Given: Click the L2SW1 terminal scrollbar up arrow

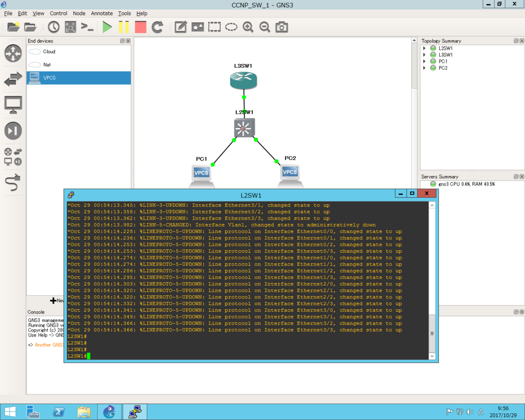Looking at the screenshot, I should [x=432, y=205].
